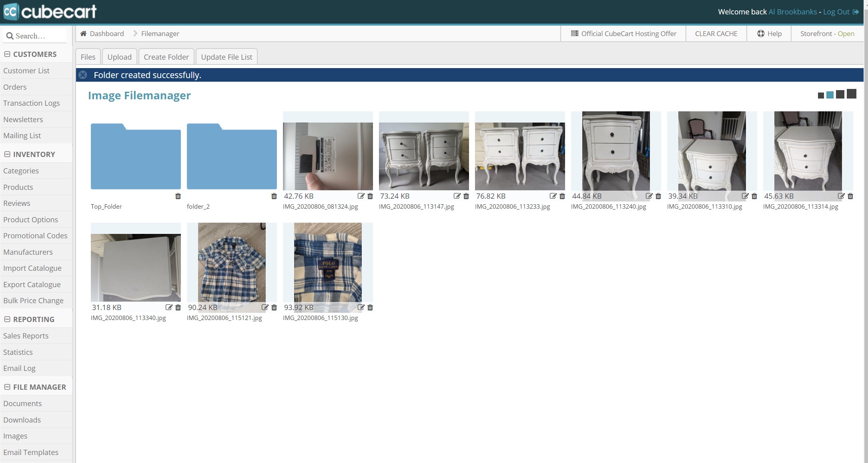Viewport: 868px width, 463px height.
Task: Click the search magnifier icon in the sidebar
Action: coord(10,36)
